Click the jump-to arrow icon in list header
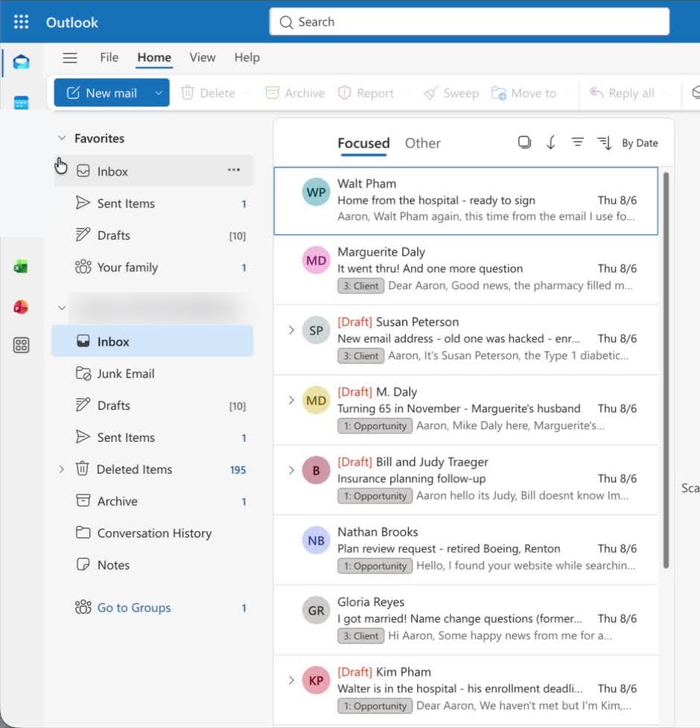This screenshot has height=728, width=700. pos(551,142)
